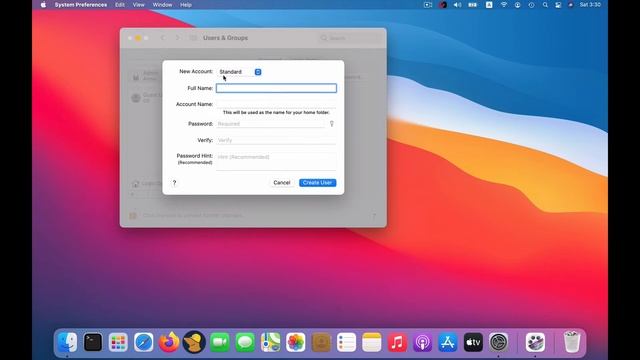Viewport: 640px width, 360px height.
Task: Open Control Center in menu bar
Action: [558, 5]
